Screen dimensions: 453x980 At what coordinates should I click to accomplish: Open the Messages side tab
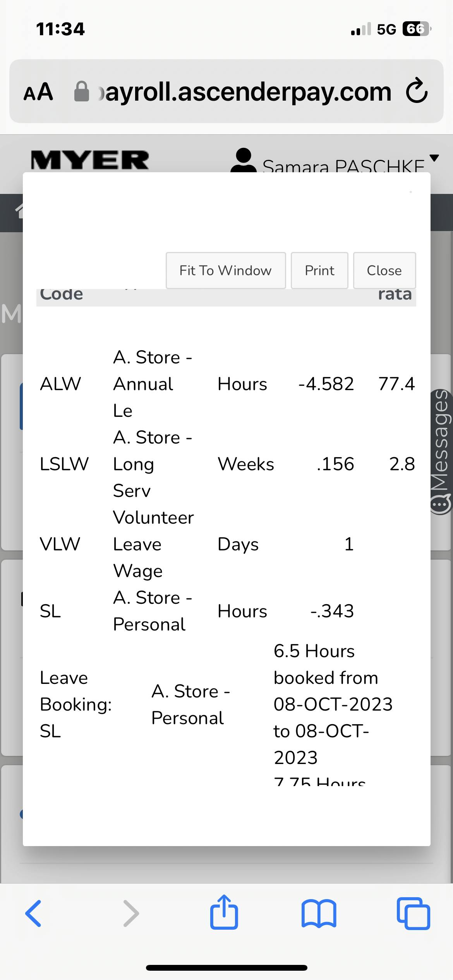(441, 452)
